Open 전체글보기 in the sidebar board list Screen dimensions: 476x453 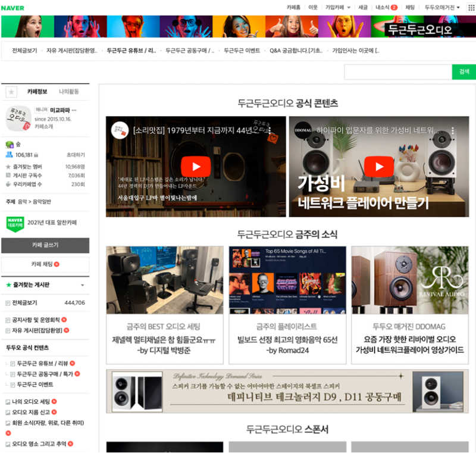(24, 303)
